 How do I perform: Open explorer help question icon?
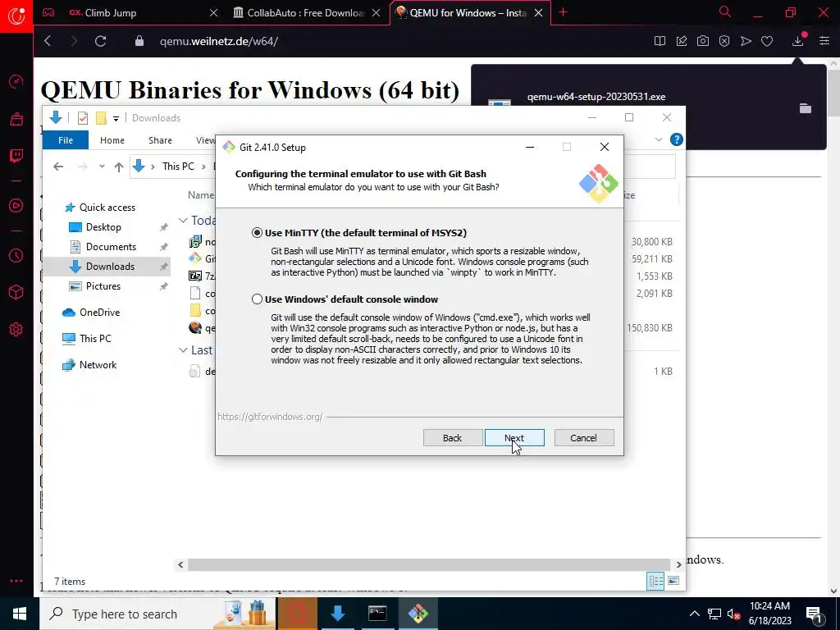tap(677, 139)
